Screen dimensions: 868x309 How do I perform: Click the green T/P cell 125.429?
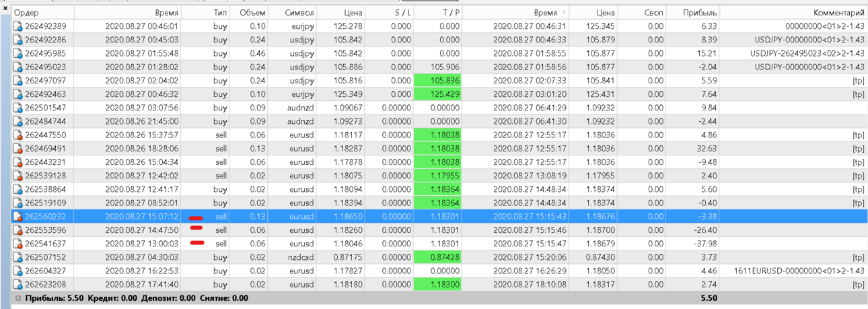(x=438, y=94)
